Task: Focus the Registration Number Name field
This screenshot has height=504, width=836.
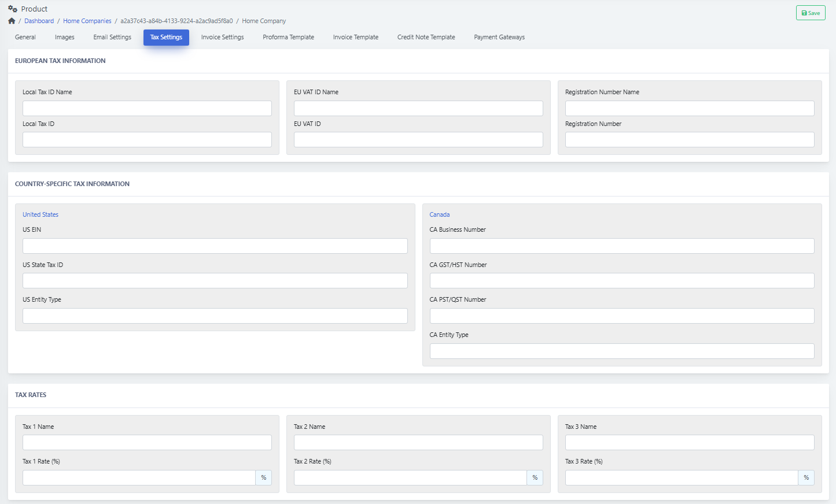Action: 690,108
